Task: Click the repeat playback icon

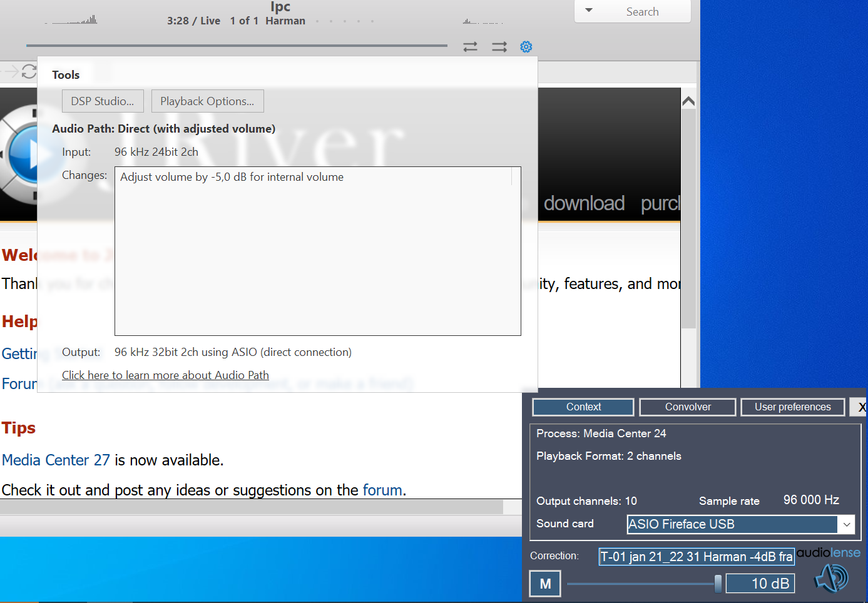Action: pos(470,47)
